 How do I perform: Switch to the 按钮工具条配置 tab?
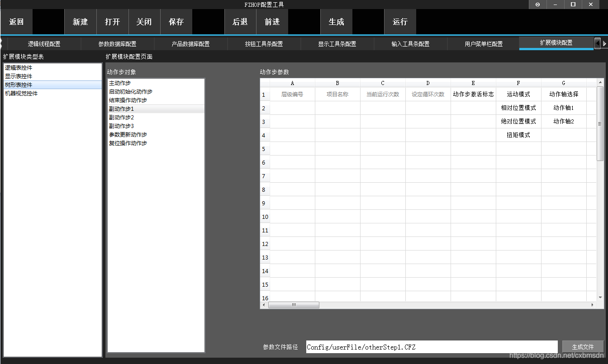[x=264, y=44]
